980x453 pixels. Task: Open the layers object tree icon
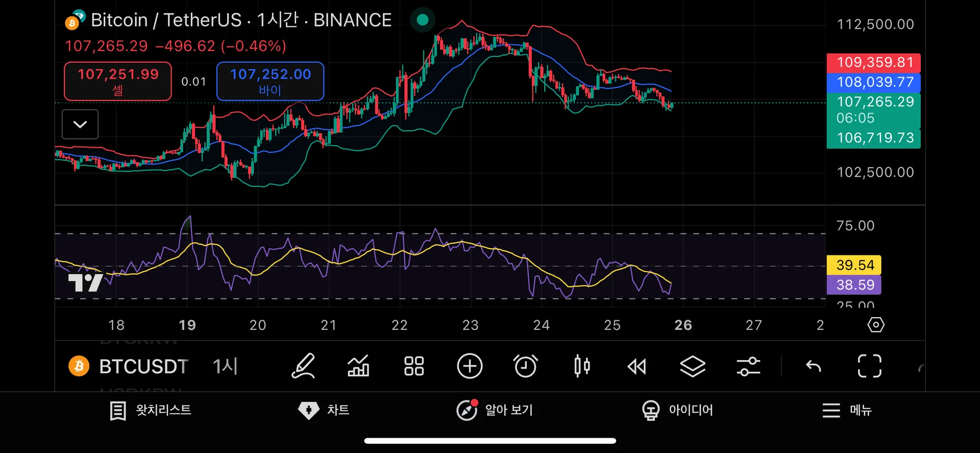point(693,366)
